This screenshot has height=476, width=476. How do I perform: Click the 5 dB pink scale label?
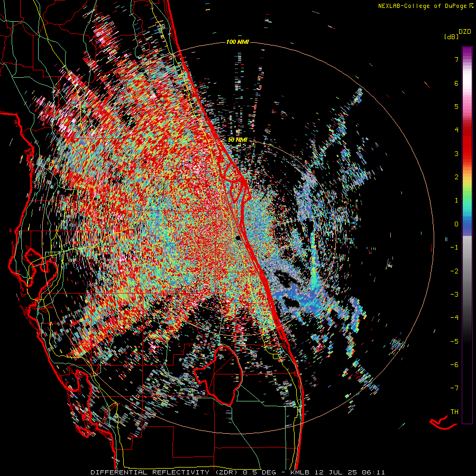456,106
